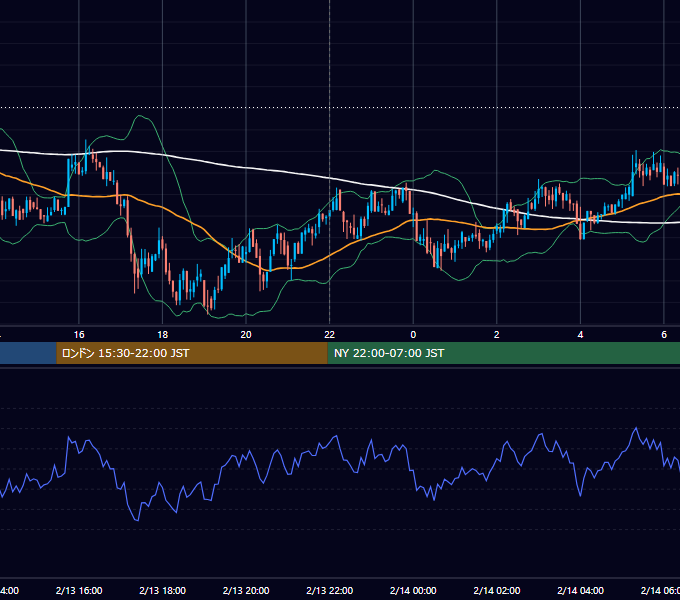
Task: Select the 2/14 00:00 date label
Action: point(413,590)
